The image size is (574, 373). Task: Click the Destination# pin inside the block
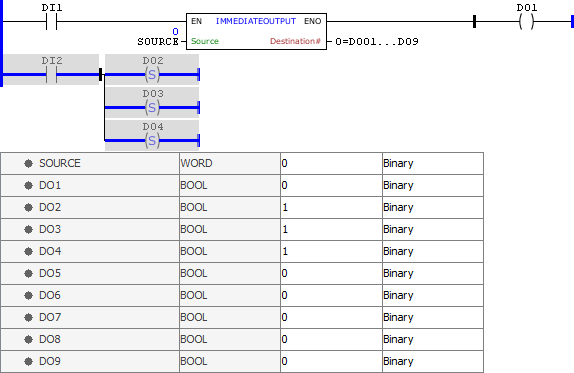pos(295,41)
